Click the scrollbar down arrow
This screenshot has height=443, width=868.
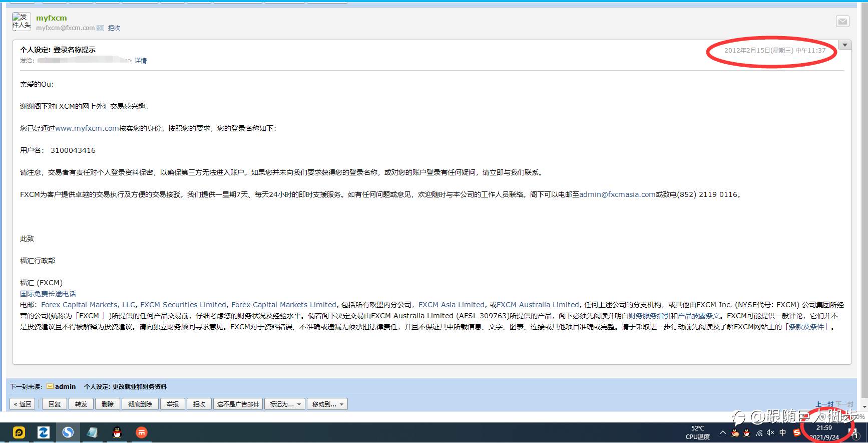click(864, 407)
